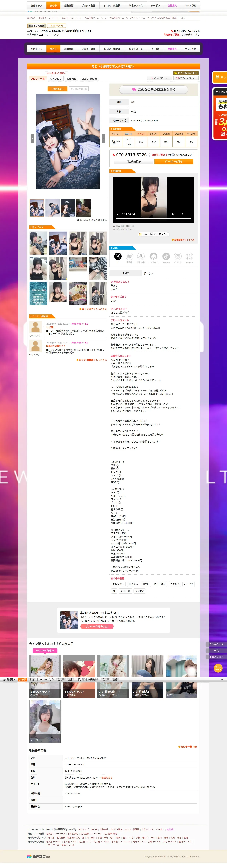
Task: Open the X (Twitter) SNS icon
Action: (x=118, y=257)
